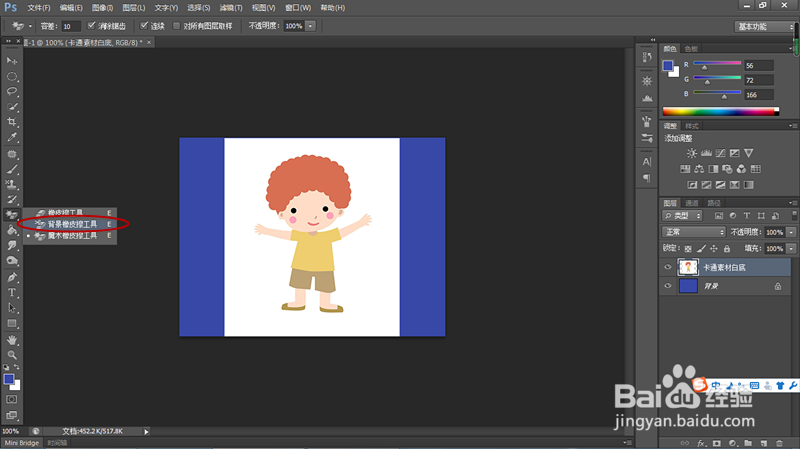Swap foreground and background colors

pos(17,367)
